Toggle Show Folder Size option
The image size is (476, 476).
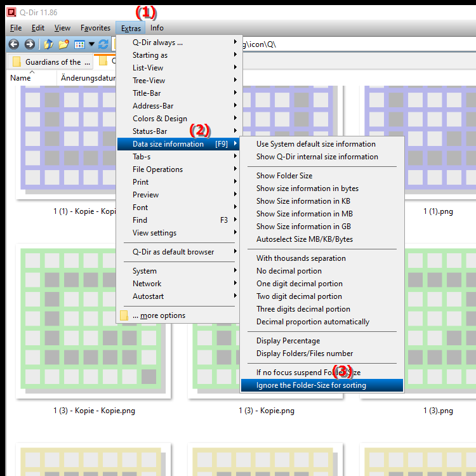coord(322,176)
